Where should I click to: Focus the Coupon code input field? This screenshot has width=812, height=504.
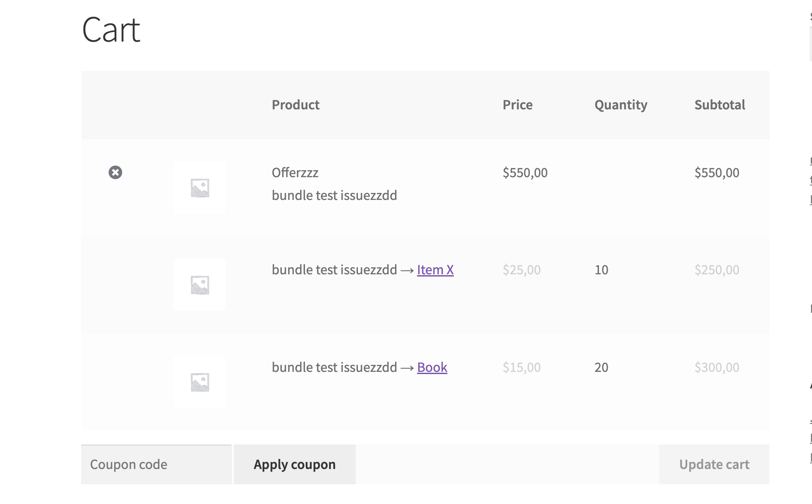click(156, 465)
